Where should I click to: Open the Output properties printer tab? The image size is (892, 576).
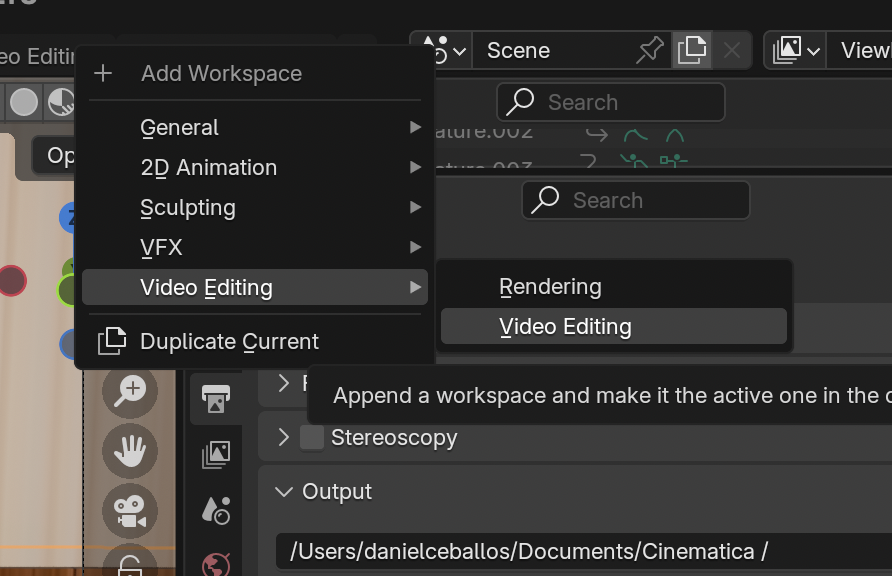[x=216, y=398]
